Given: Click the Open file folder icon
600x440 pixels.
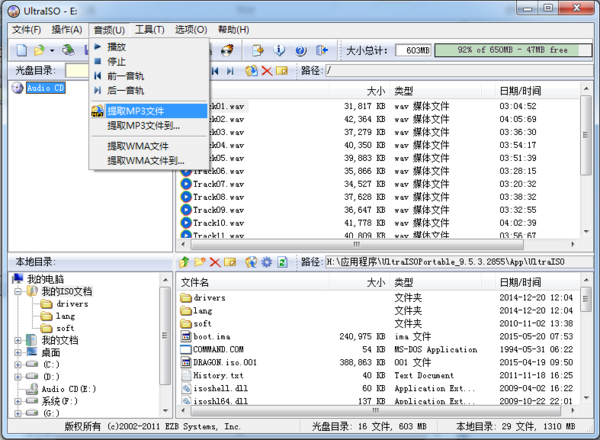Looking at the screenshot, I should (x=39, y=50).
